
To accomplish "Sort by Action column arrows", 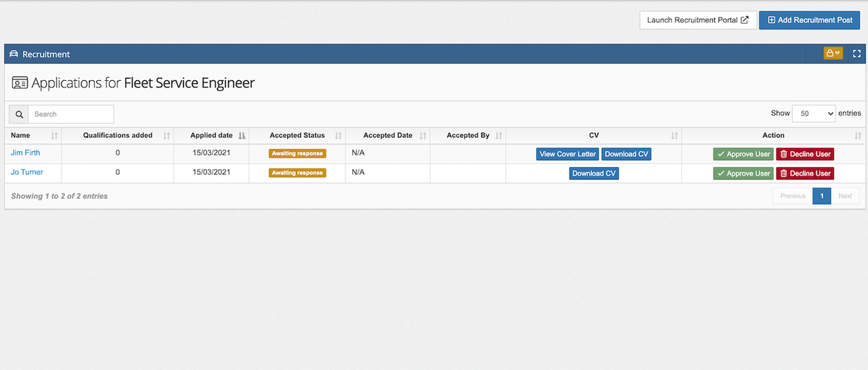I will point(858,136).
